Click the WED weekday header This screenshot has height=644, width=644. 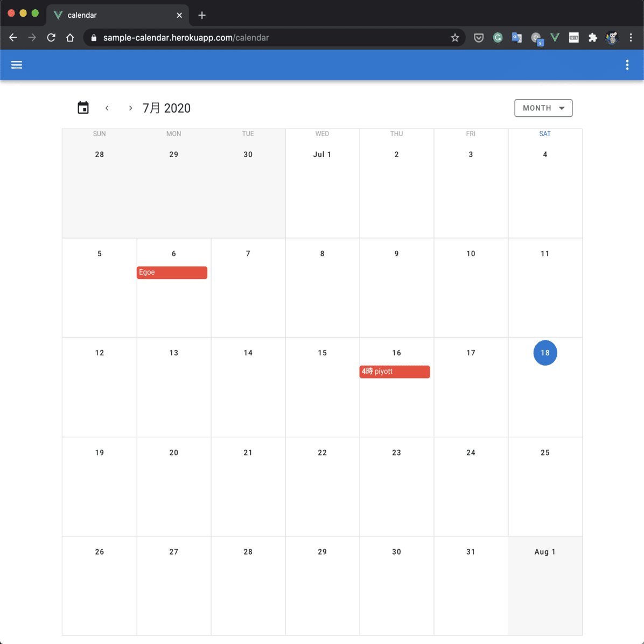[322, 134]
